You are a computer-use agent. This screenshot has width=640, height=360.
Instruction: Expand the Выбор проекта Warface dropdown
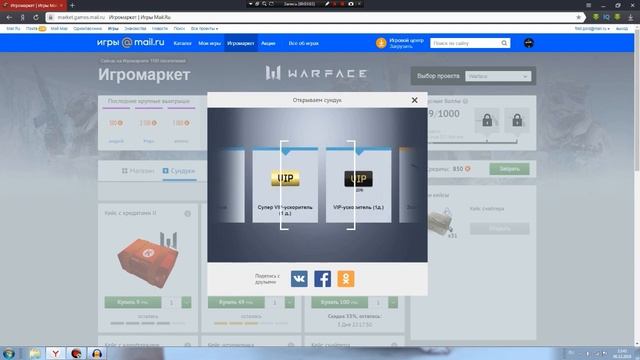pos(498,76)
